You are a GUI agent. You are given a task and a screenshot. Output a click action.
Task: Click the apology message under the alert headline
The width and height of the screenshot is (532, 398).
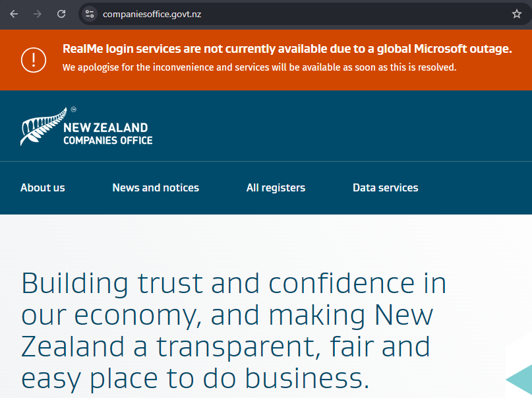click(x=259, y=67)
